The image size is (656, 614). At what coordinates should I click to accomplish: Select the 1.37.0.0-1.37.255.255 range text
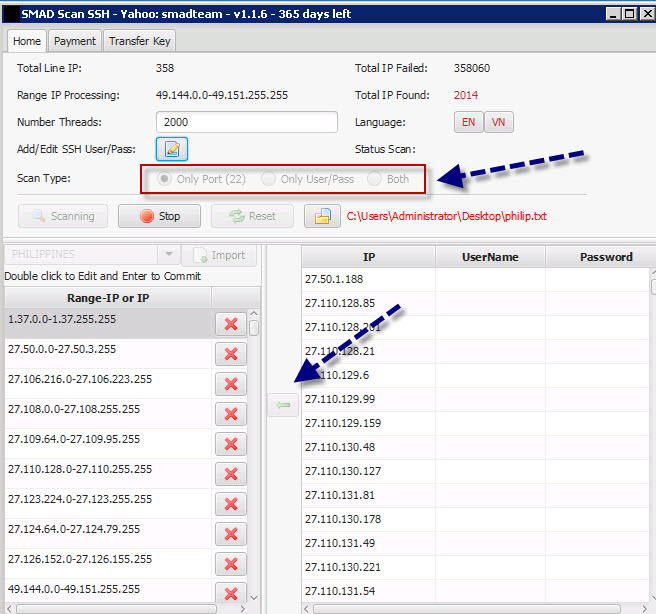pos(62,319)
